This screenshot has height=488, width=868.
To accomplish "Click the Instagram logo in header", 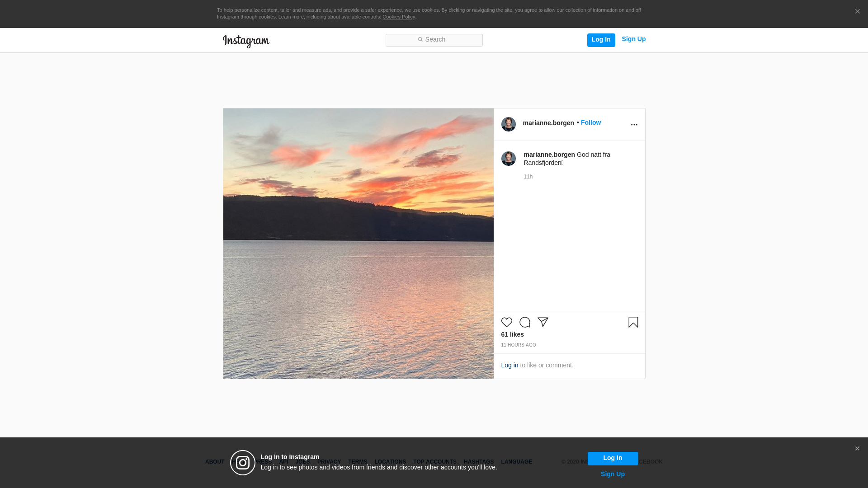I will [246, 41].
